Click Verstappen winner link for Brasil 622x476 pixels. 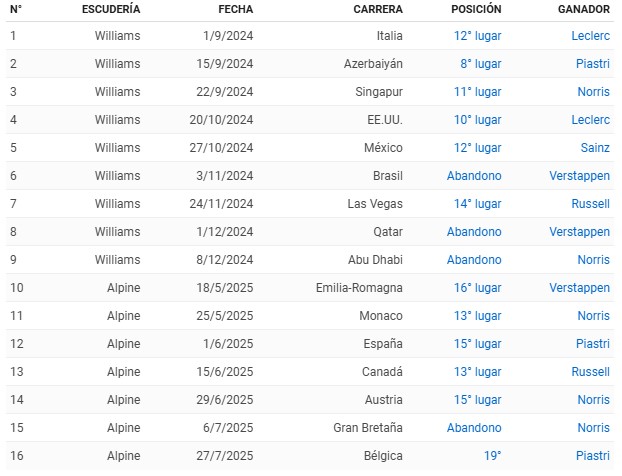580,176
